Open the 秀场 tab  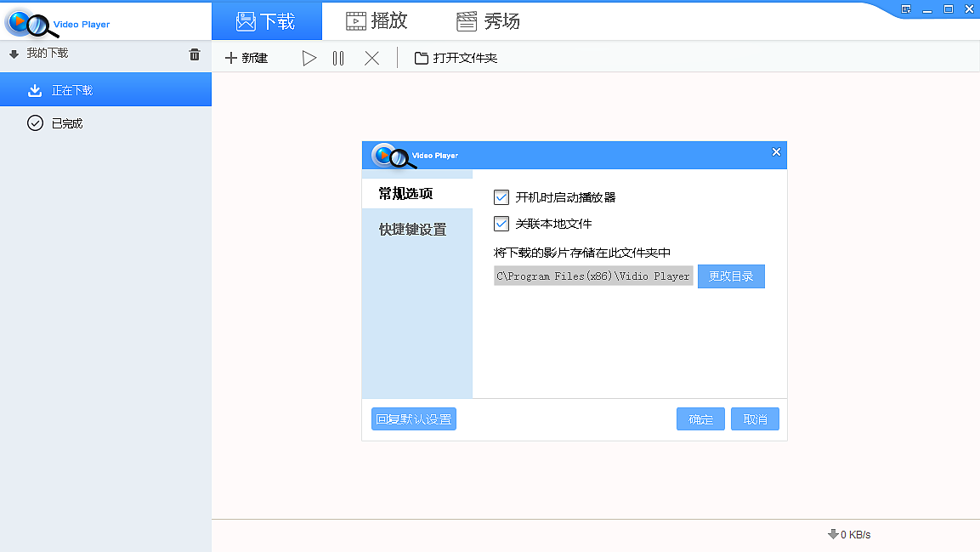pyautogui.click(x=485, y=20)
